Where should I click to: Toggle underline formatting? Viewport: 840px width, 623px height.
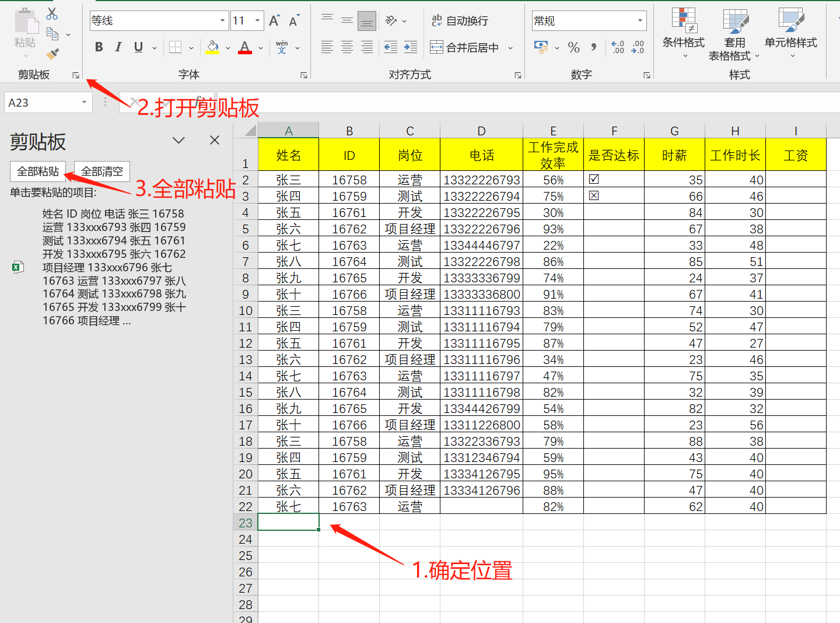point(138,47)
